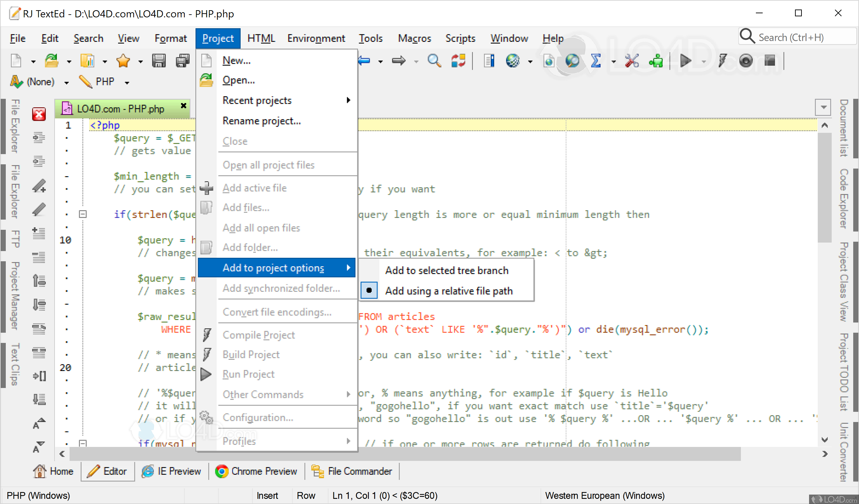Select Add using a relative file path
Viewport: 859px width, 504px height.
(x=449, y=291)
